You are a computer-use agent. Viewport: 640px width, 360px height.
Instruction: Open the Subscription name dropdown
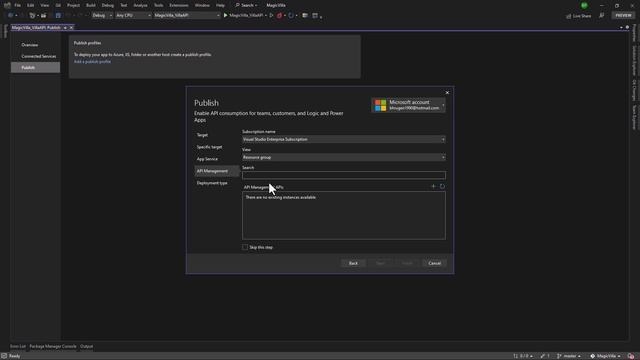344,139
